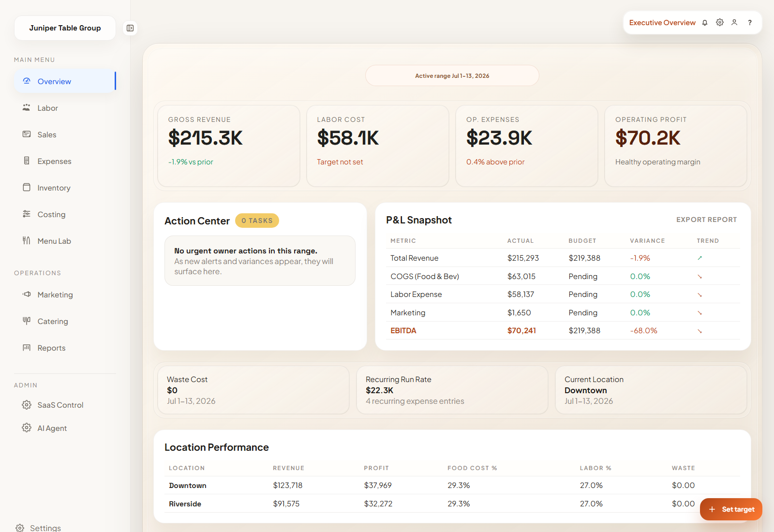Screen dimensions: 774x532
Task: Navigate to Expenses
Action: (65, 161)
